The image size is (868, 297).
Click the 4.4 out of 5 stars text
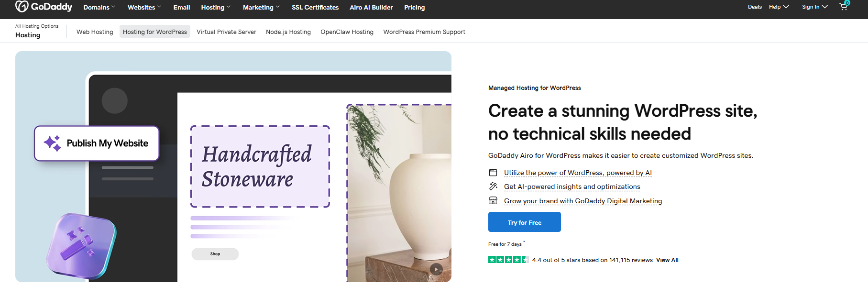click(593, 260)
